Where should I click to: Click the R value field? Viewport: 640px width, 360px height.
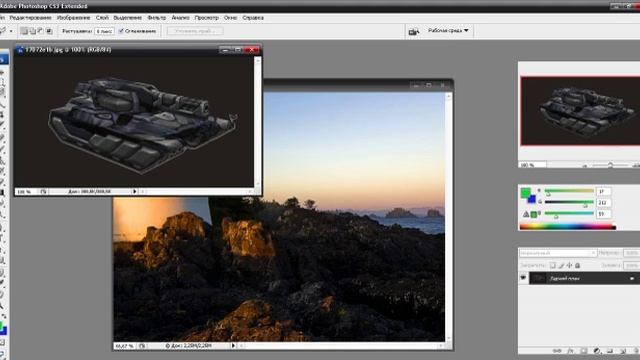click(603, 191)
